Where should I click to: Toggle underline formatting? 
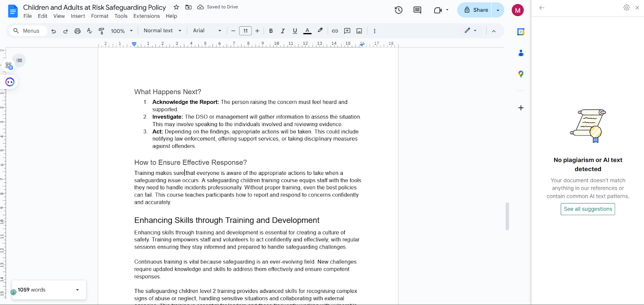295,31
